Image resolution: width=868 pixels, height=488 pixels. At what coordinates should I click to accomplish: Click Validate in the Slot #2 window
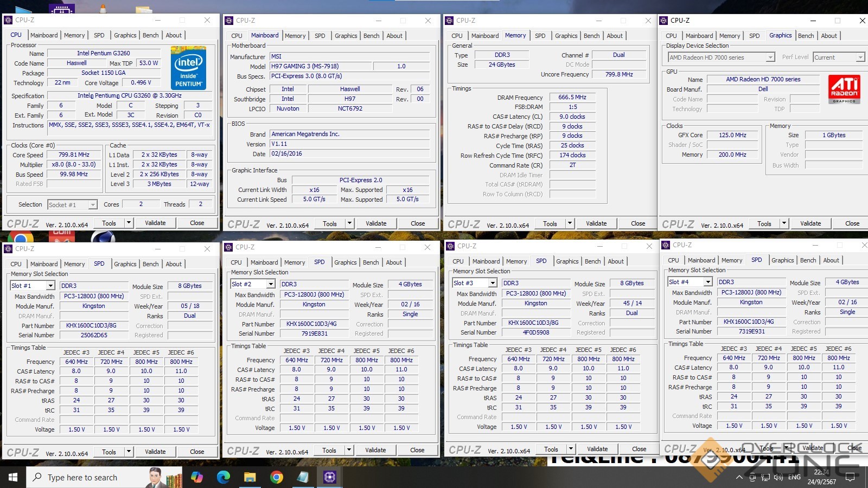point(375,450)
